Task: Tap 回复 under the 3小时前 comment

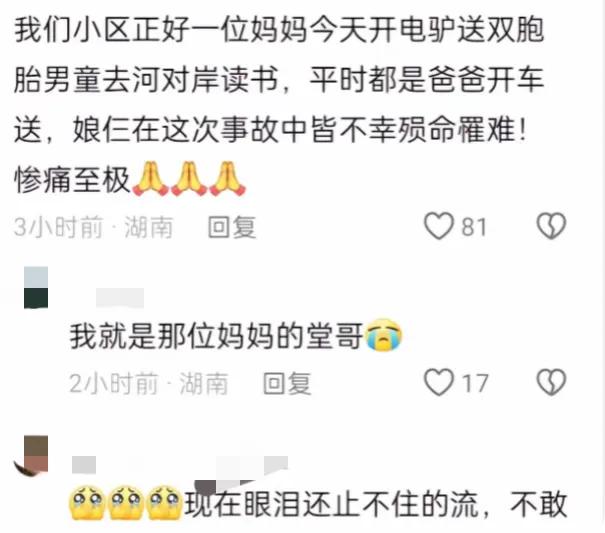Action: pos(232,227)
